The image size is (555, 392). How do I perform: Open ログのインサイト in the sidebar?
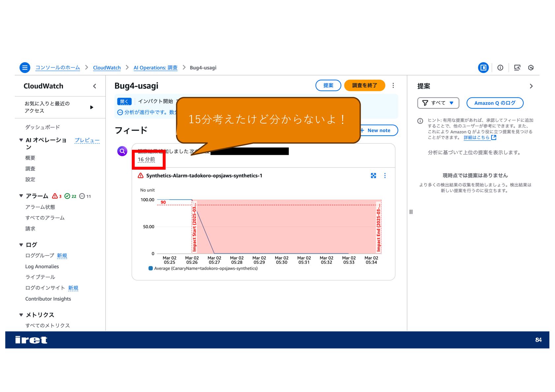(x=45, y=288)
